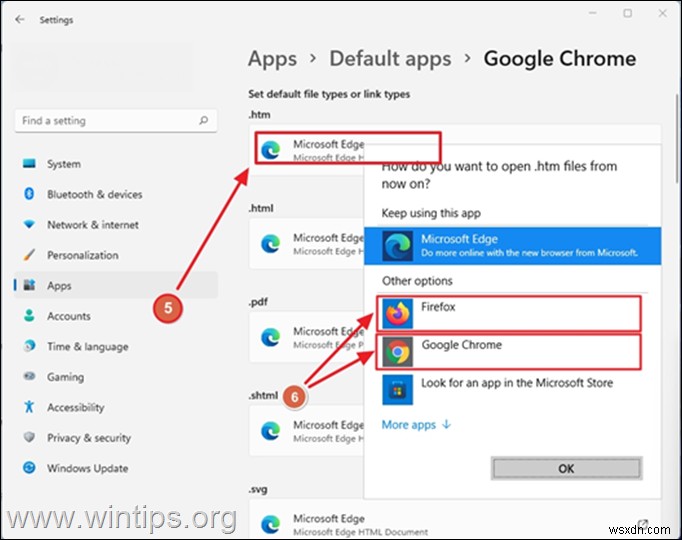
Task: Click the Microsoft Store icon
Action: click(x=398, y=390)
